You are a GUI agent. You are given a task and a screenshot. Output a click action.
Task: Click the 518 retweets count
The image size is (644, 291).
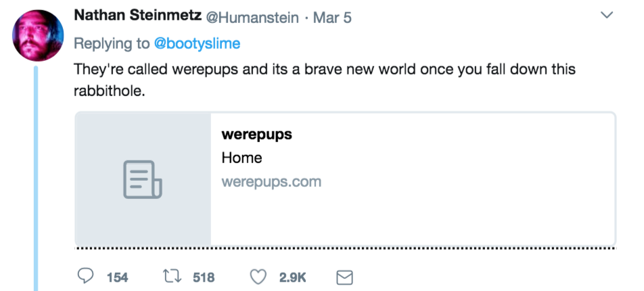(204, 277)
